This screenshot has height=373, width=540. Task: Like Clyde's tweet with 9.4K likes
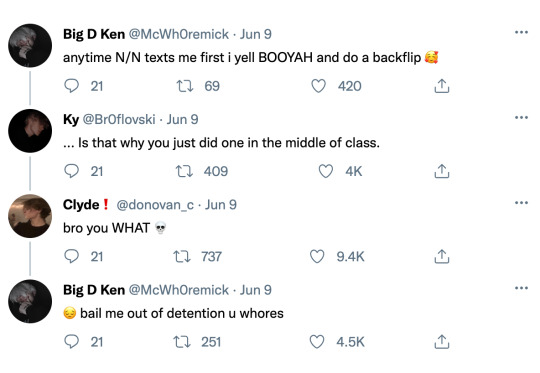317,256
